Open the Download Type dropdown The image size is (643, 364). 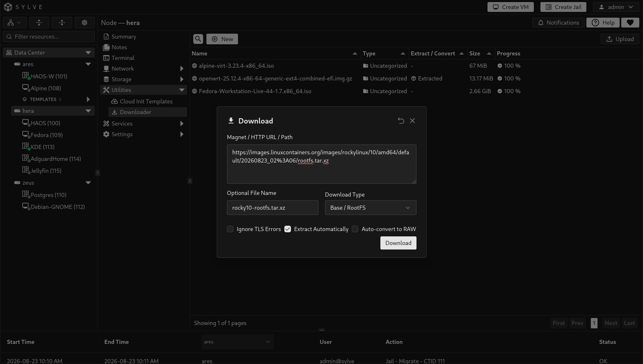[x=371, y=208]
